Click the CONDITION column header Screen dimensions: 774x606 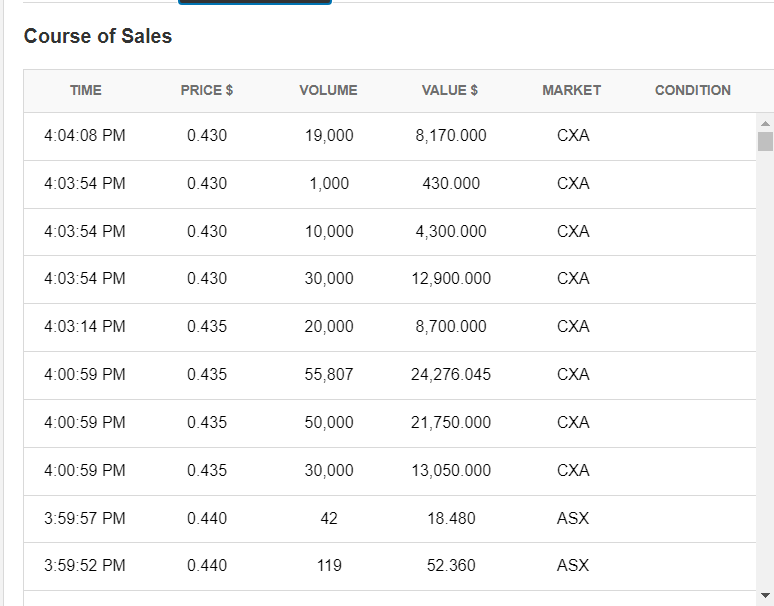(692, 90)
